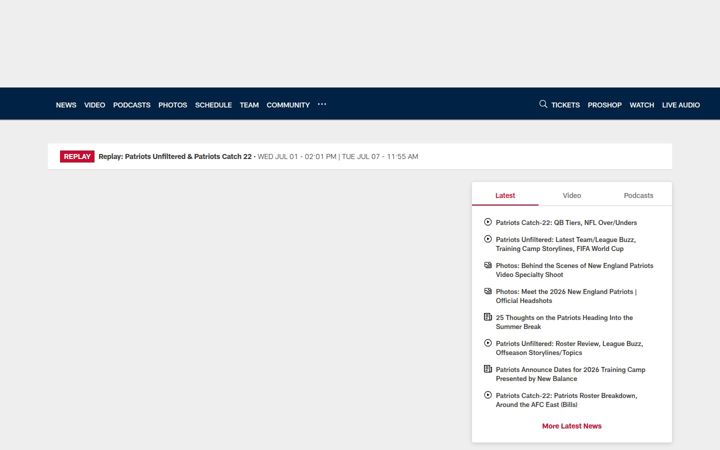Open Photos: Meet the 2026 Patriots Headshots

point(566,296)
